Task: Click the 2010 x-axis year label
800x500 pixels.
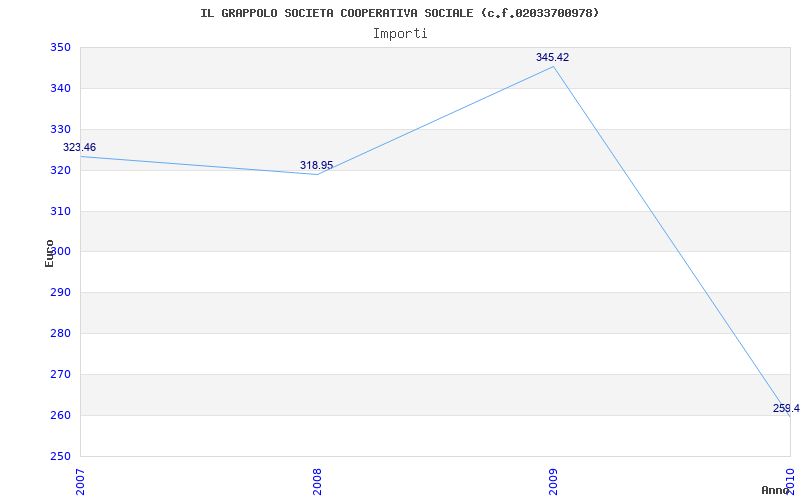Action: click(x=790, y=482)
